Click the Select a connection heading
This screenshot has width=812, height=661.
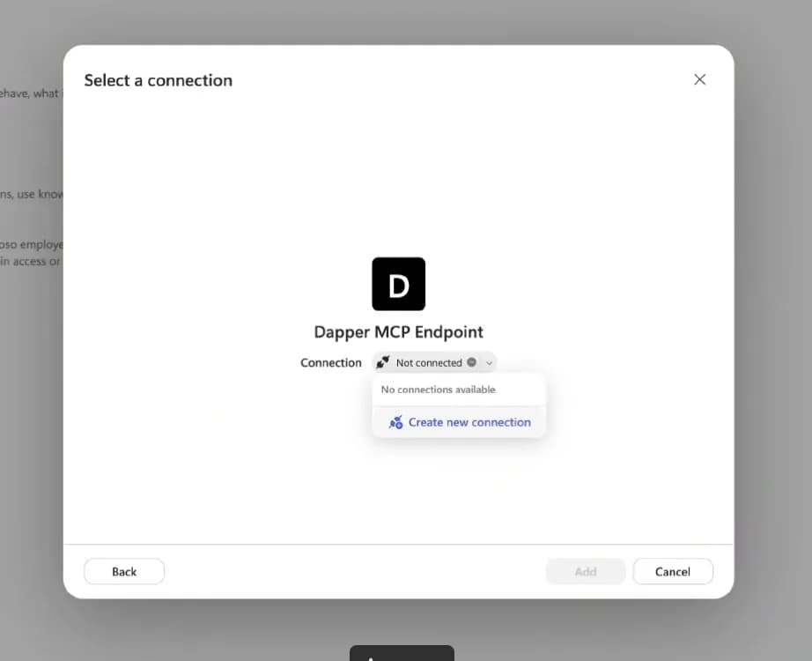(159, 80)
